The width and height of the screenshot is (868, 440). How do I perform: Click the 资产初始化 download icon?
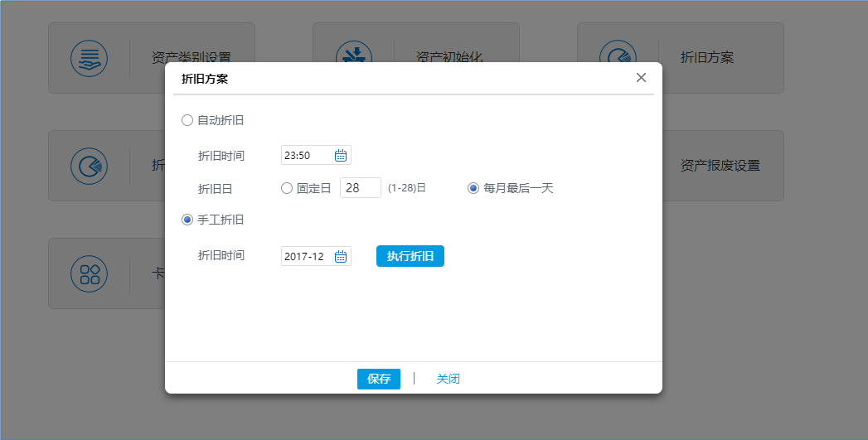pos(354,52)
